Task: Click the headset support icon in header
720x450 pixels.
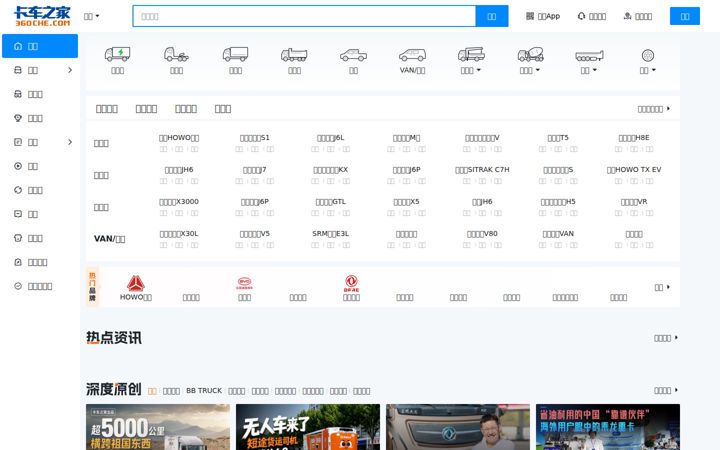Action: [581, 16]
